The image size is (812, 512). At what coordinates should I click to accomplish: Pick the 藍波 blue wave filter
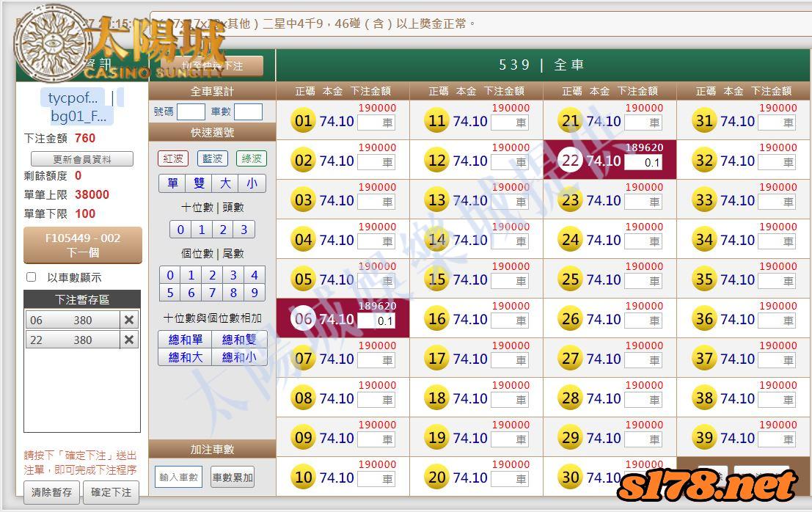click(x=212, y=158)
